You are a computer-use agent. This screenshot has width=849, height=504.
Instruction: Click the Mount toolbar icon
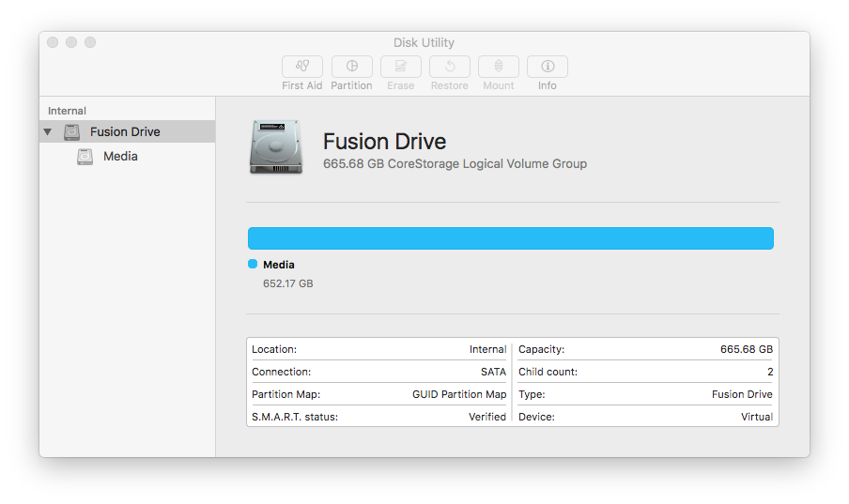pos(498,67)
